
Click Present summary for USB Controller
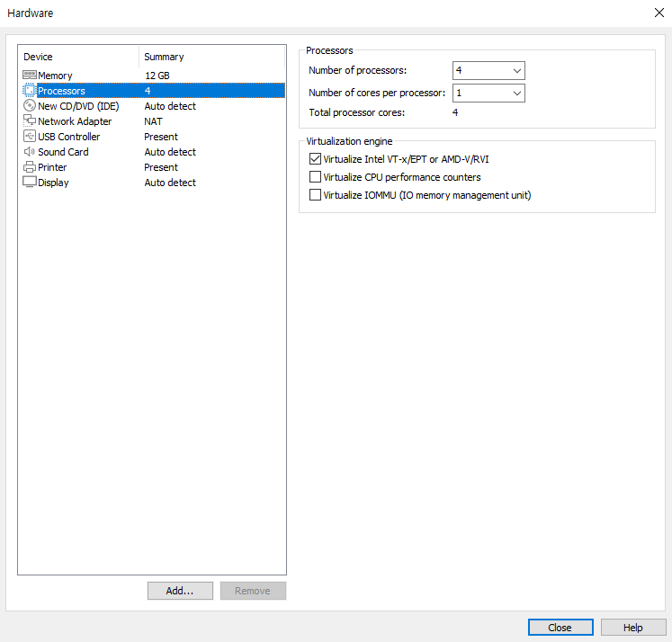click(x=161, y=137)
